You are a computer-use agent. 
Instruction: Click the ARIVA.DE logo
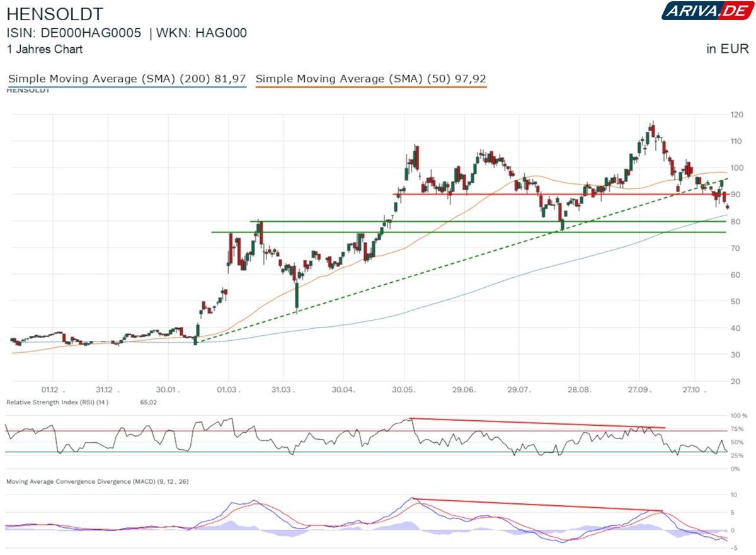707,11
